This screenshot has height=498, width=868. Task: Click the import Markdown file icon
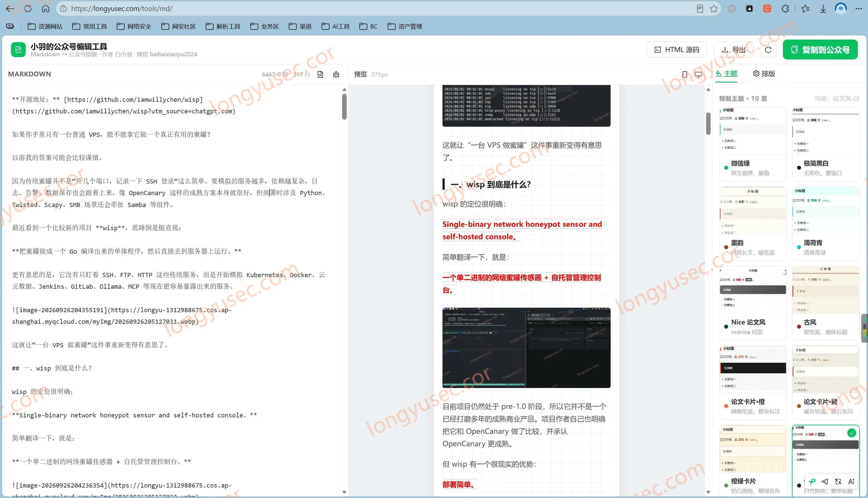point(320,74)
